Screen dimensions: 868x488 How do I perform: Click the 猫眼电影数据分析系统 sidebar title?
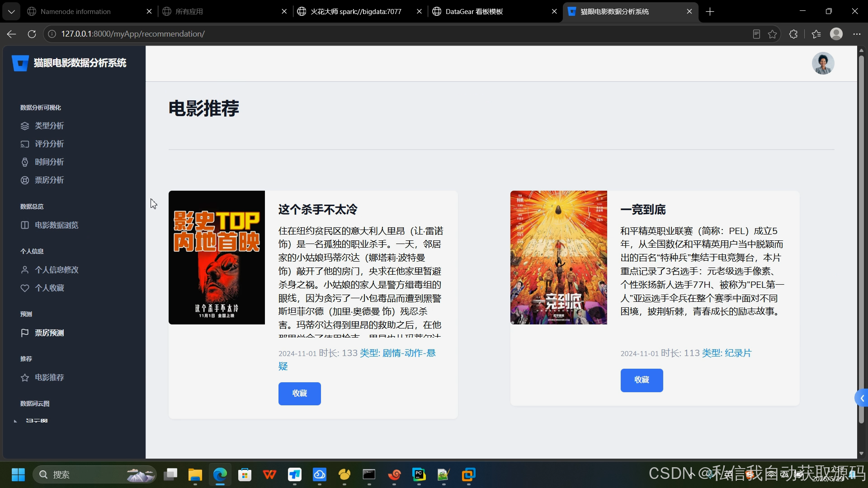80,63
